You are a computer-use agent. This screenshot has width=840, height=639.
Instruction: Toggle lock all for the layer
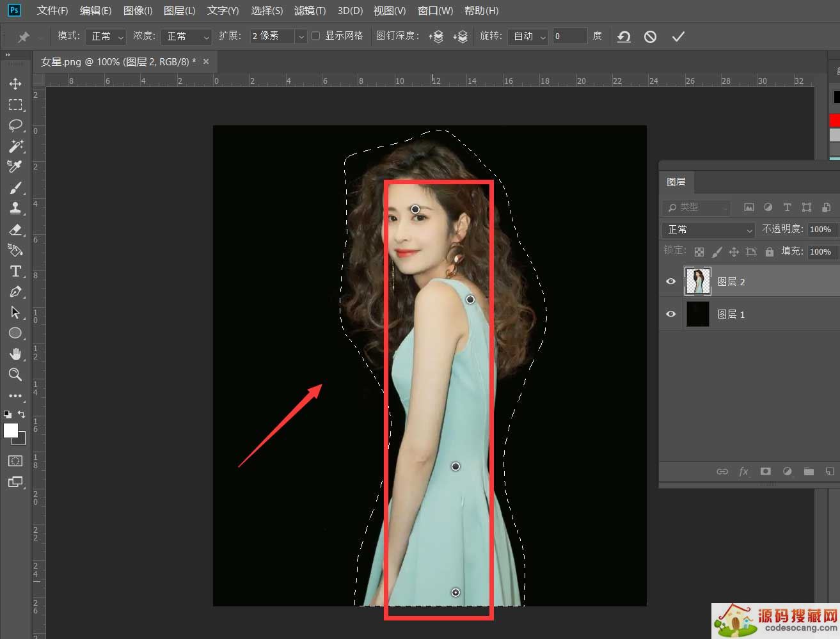(x=770, y=252)
